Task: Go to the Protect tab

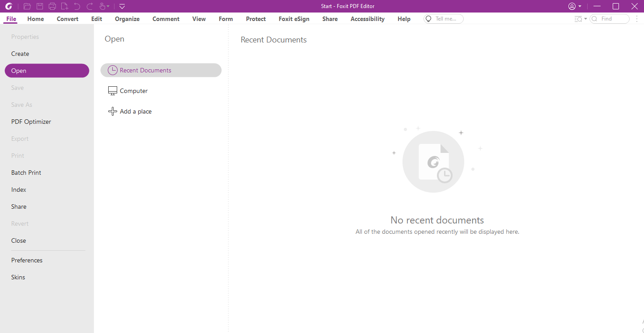Action: [256, 19]
